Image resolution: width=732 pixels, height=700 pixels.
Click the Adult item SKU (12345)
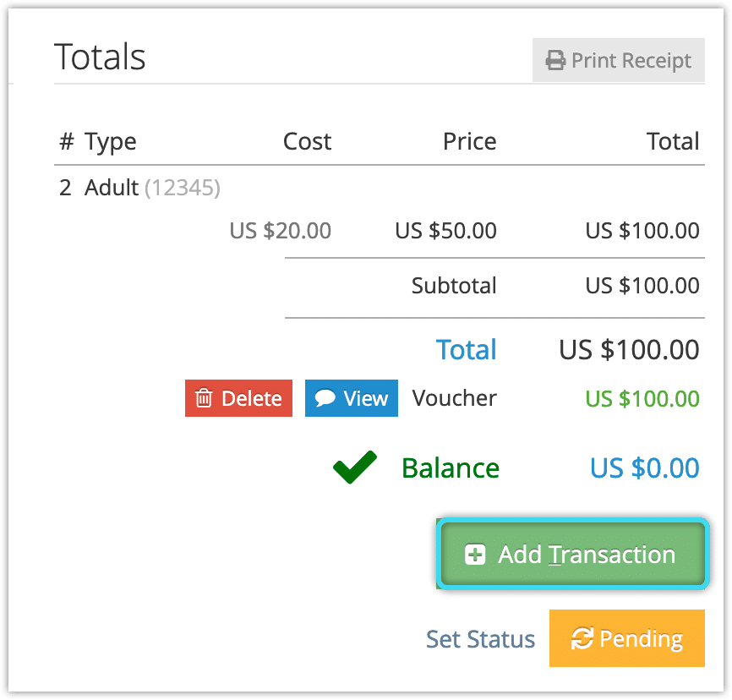[183, 188]
